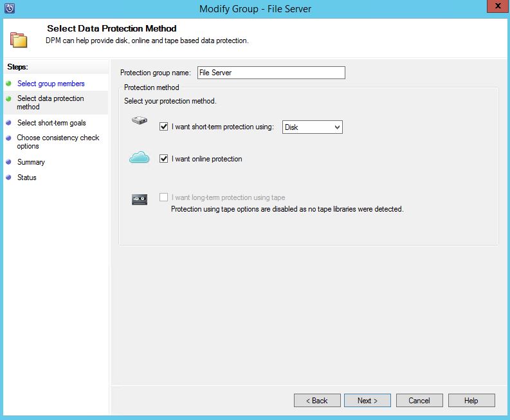Screen dimensions: 510x420
Task: Uncheck 'I want short-term protection using'
Action: point(163,127)
